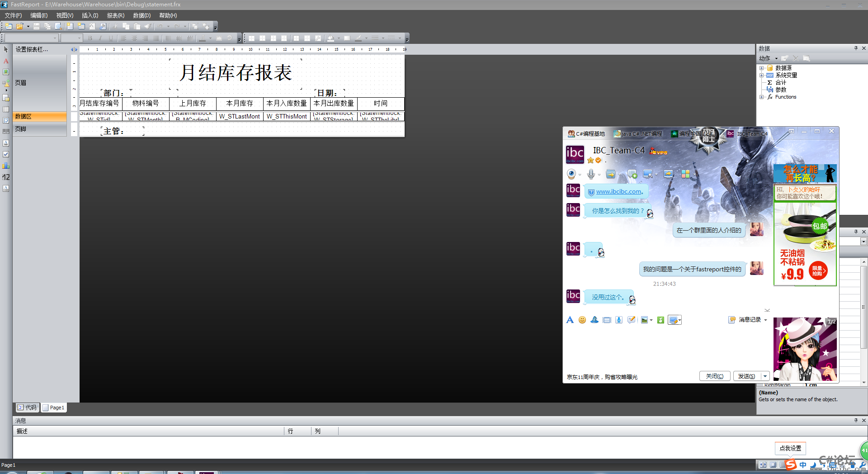This screenshot has height=474, width=868.
Task: Open the emoji picker in chat
Action: click(582, 320)
